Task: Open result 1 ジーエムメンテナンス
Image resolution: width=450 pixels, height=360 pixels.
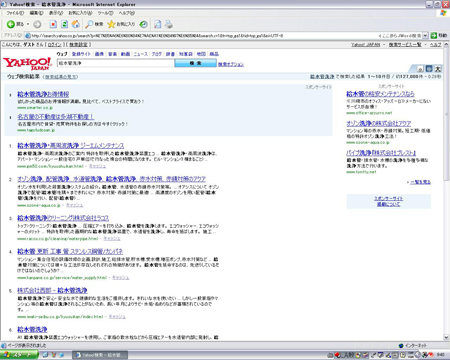Action: [x=71, y=146]
